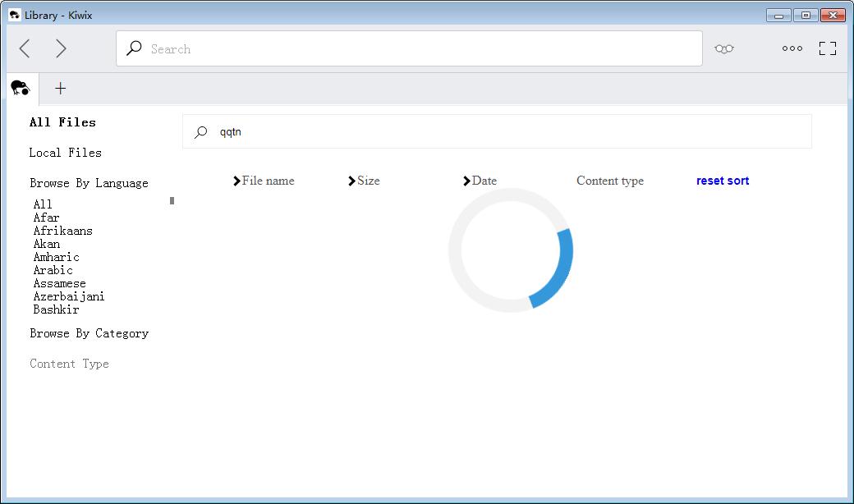Click the magnifier in the top search bar

pyautogui.click(x=134, y=48)
